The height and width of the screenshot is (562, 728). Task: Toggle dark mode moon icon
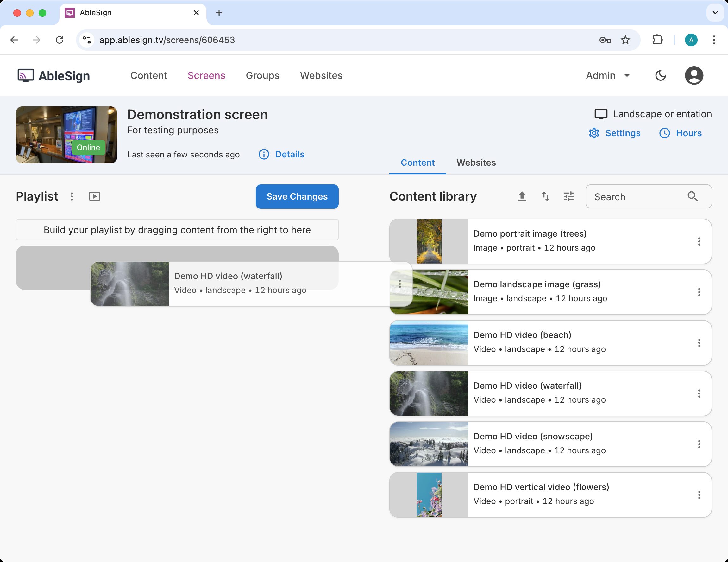(x=660, y=76)
